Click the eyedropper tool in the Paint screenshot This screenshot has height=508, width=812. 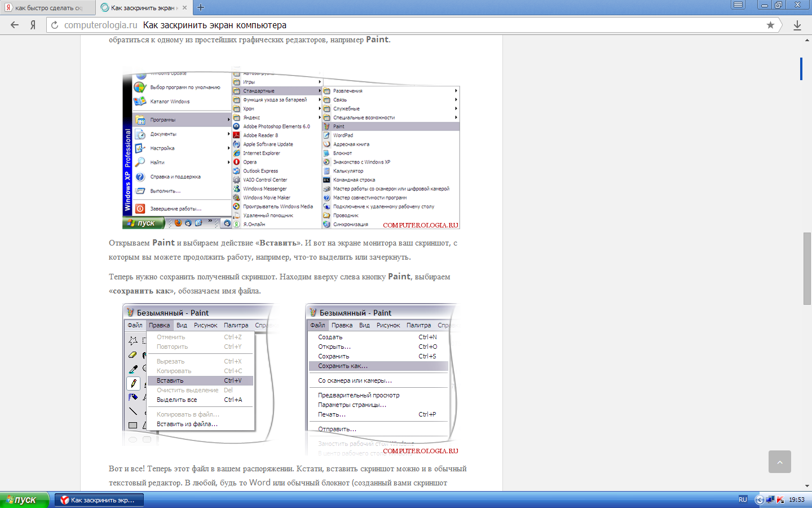pyautogui.click(x=133, y=369)
